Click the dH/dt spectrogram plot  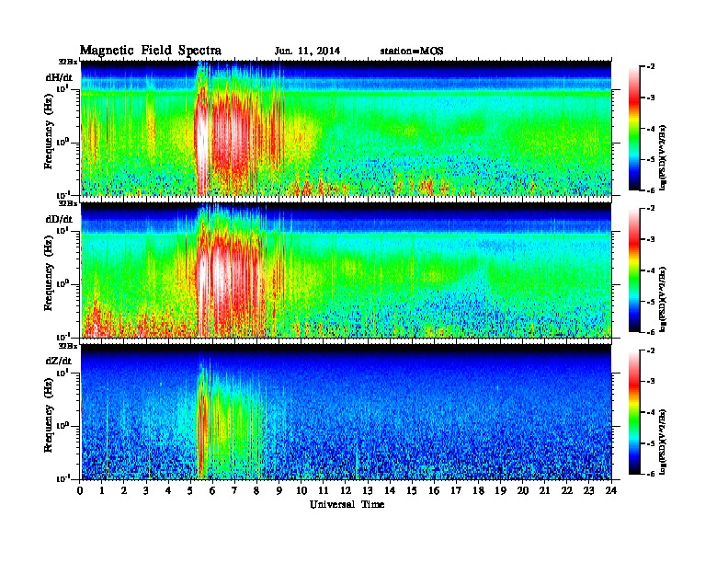tap(346, 128)
